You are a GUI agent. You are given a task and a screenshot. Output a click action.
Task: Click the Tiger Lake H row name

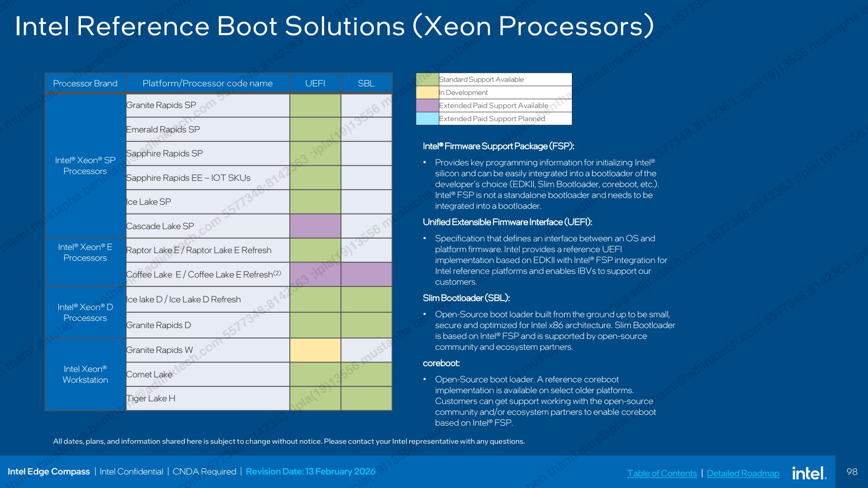pyautogui.click(x=151, y=398)
